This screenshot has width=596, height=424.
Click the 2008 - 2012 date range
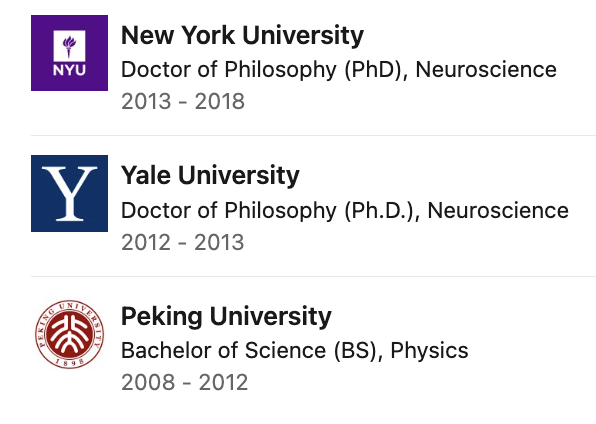184,383
